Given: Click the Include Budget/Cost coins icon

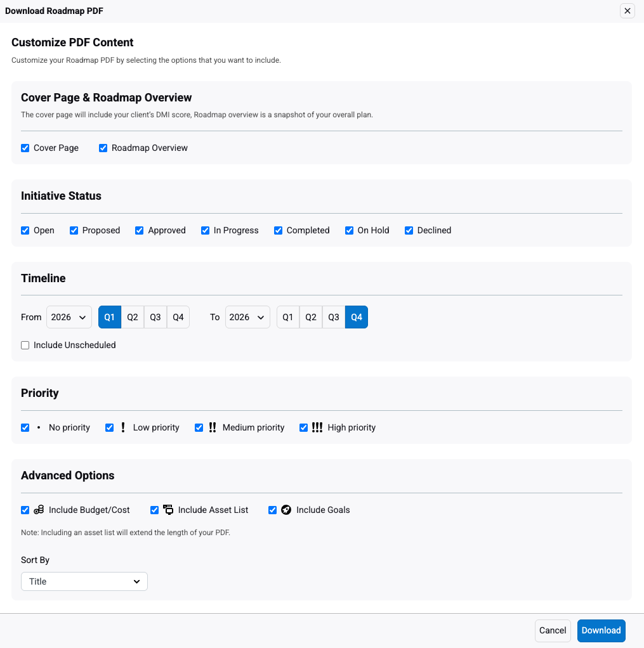Looking at the screenshot, I should click(x=39, y=510).
